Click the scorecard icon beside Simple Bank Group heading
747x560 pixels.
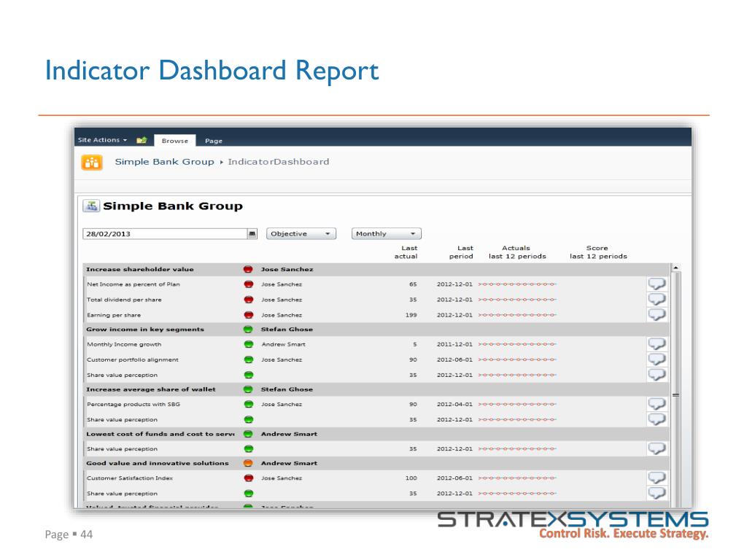pos(91,206)
